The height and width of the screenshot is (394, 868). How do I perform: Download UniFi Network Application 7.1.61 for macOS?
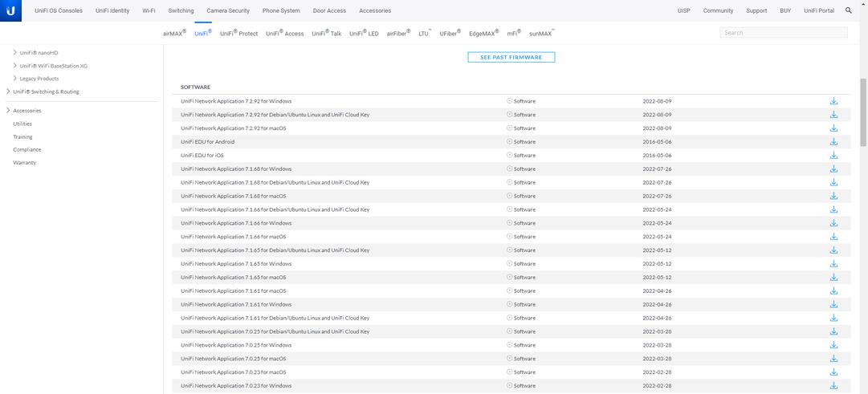[x=833, y=291]
